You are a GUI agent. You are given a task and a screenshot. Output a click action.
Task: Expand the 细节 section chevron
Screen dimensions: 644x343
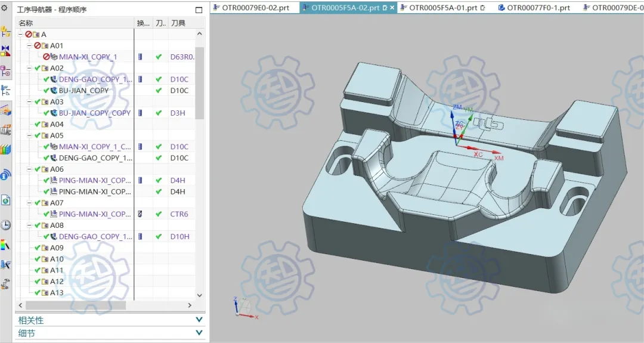pos(199,333)
